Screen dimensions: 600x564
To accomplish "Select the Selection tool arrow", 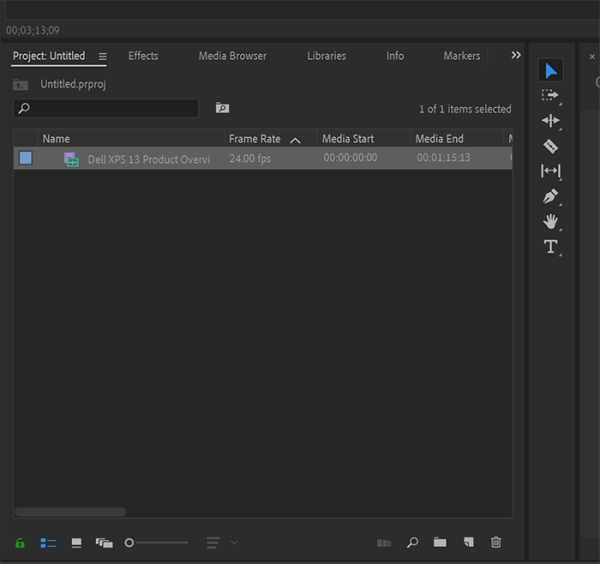I will pyautogui.click(x=551, y=70).
